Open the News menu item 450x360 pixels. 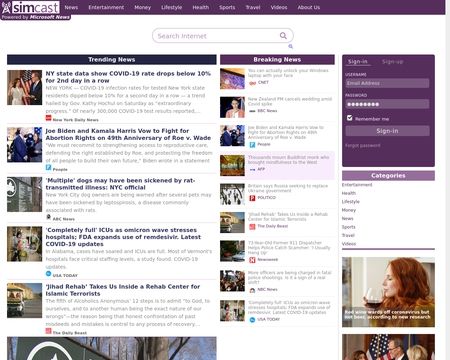coord(71,7)
